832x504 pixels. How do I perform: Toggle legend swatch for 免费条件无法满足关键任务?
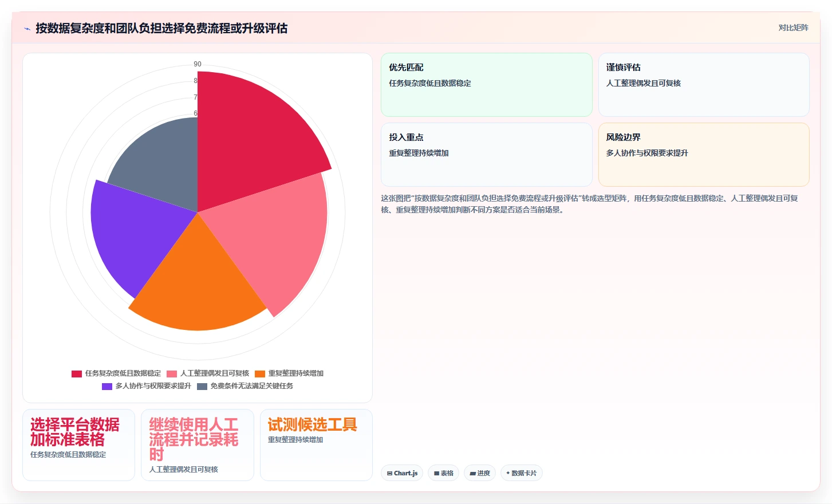[x=202, y=387]
